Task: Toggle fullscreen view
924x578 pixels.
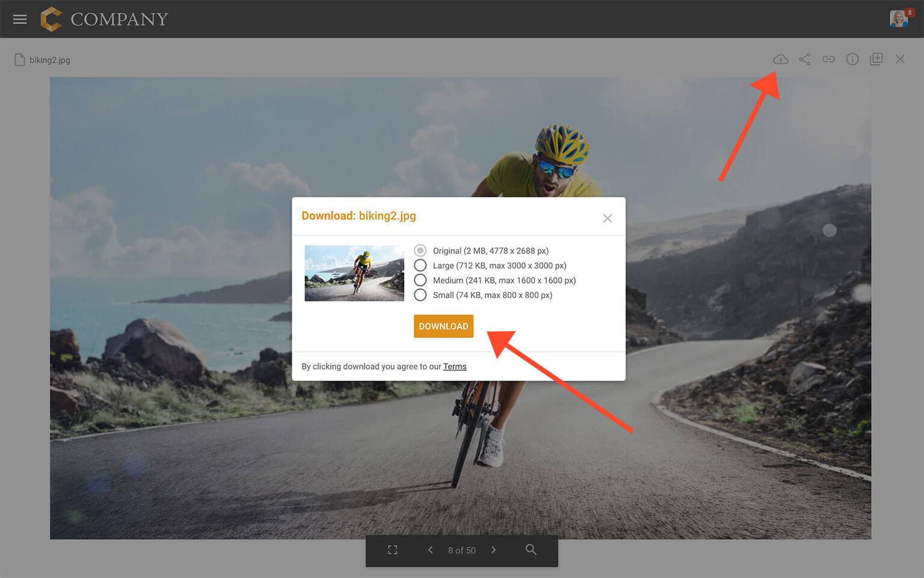Action: point(393,550)
